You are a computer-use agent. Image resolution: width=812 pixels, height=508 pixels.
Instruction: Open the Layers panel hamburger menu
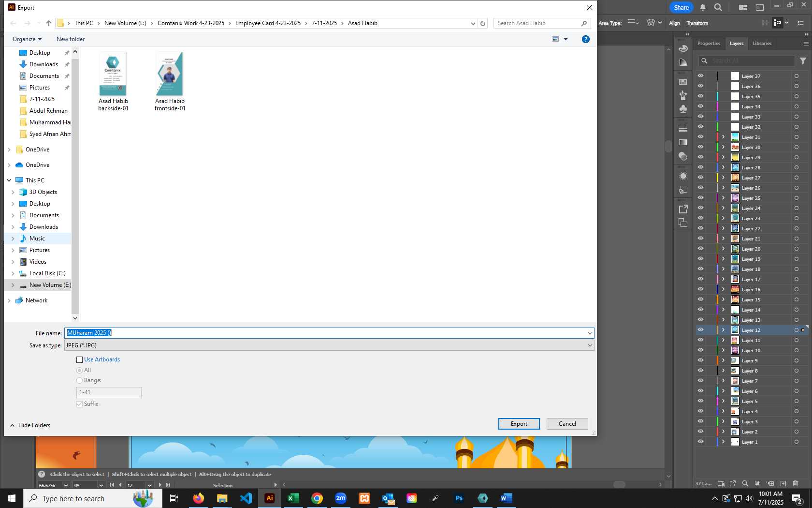point(806,44)
